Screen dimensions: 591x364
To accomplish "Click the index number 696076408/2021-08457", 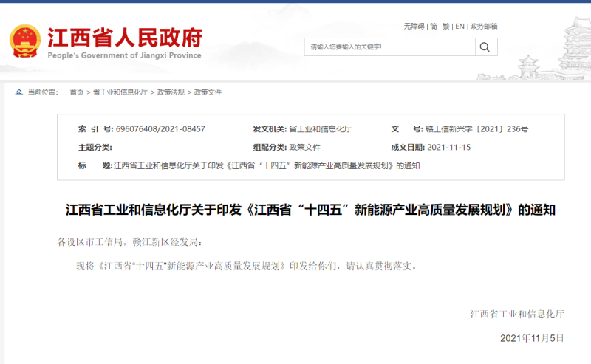I will (160, 129).
